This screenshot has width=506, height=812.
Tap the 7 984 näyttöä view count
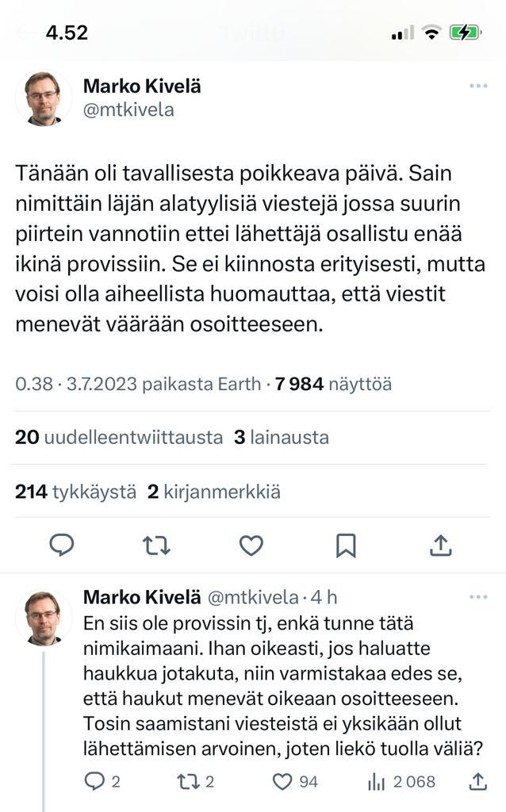333,384
